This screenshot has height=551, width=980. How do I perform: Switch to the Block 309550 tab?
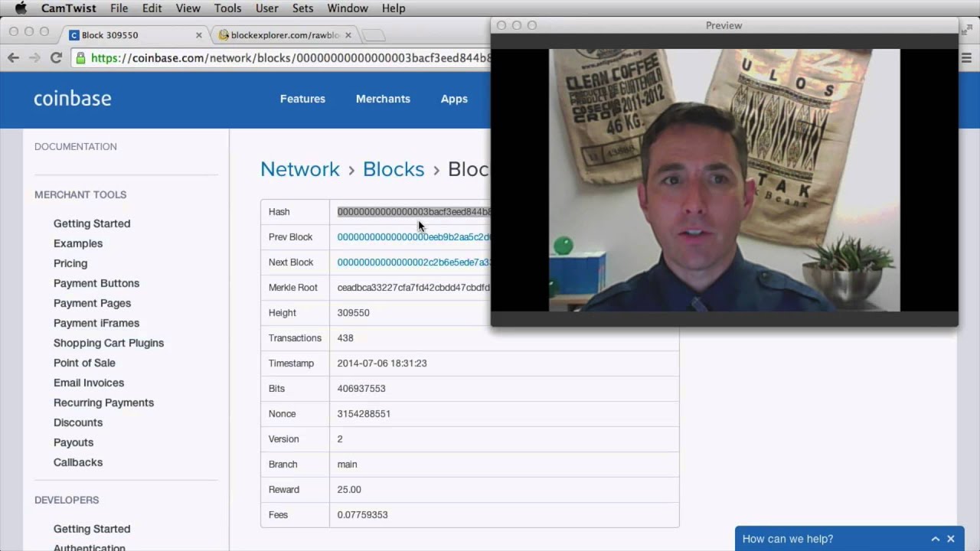click(x=134, y=35)
